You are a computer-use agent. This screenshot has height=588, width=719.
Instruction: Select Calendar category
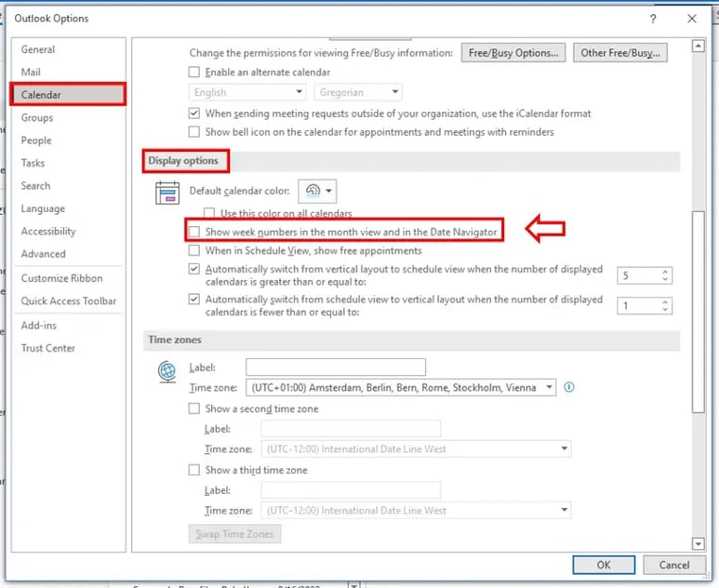pyautogui.click(x=69, y=94)
